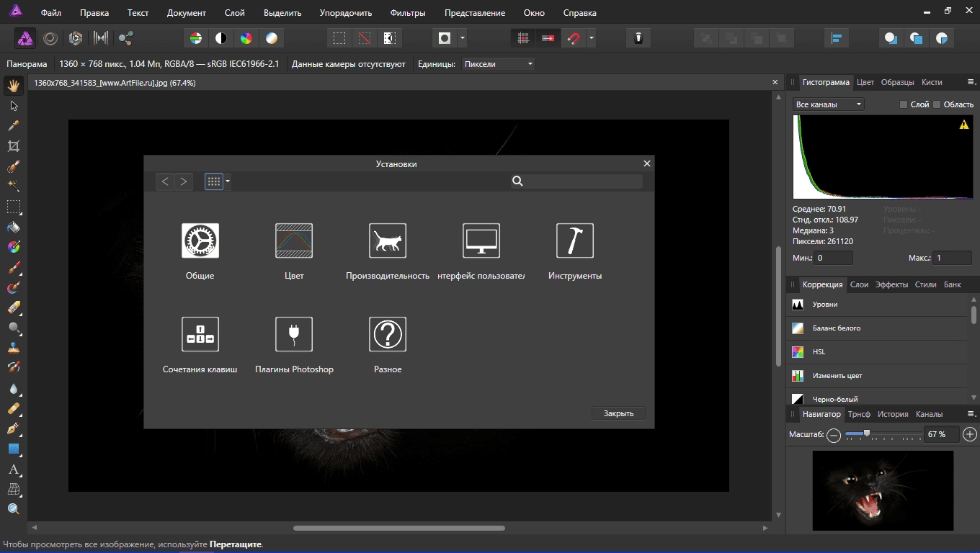This screenshot has width=980, height=553.
Task: Open Производительность settings with cat icon
Action: [388, 251]
